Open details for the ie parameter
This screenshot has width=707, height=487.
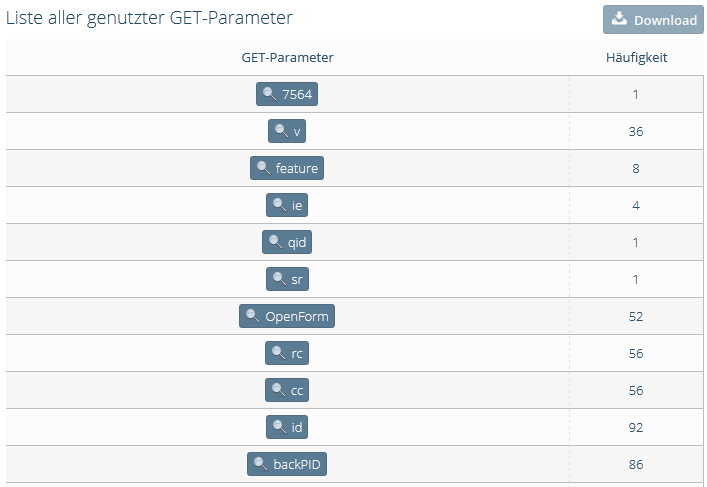[287, 205]
